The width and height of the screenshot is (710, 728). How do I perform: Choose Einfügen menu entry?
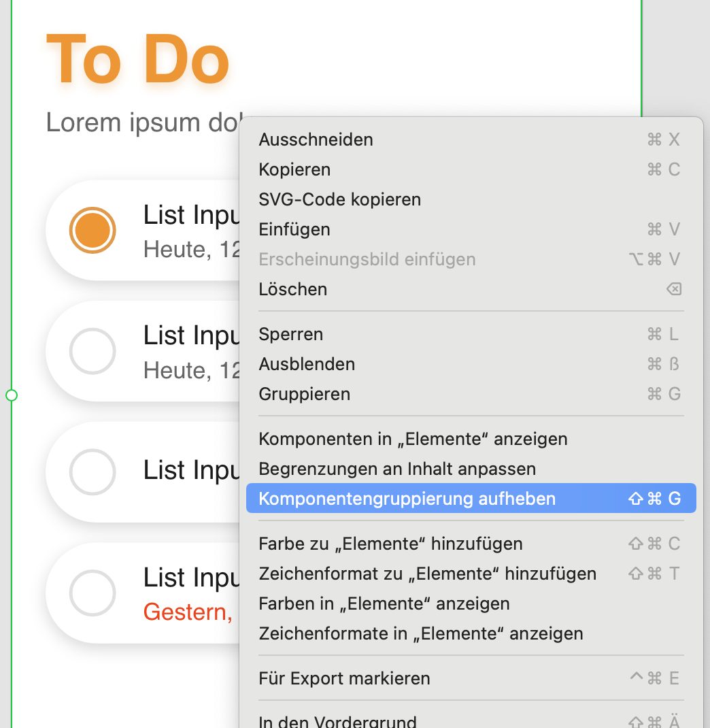coord(471,229)
